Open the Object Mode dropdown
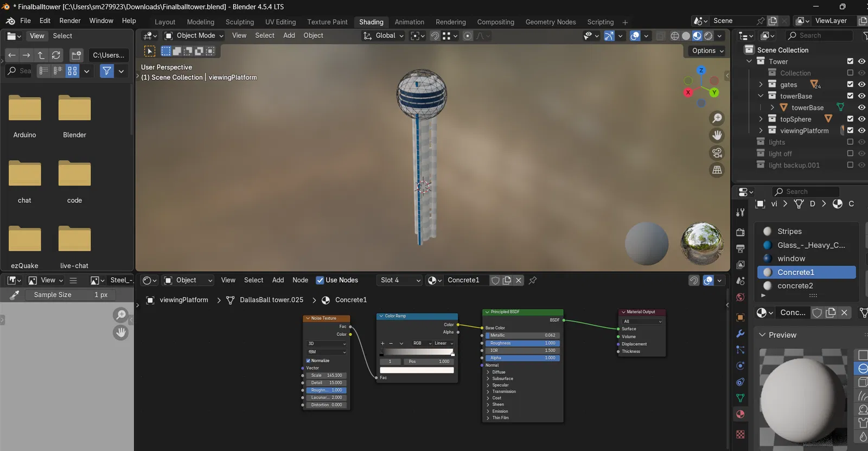This screenshot has height=451, width=868. click(195, 36)
